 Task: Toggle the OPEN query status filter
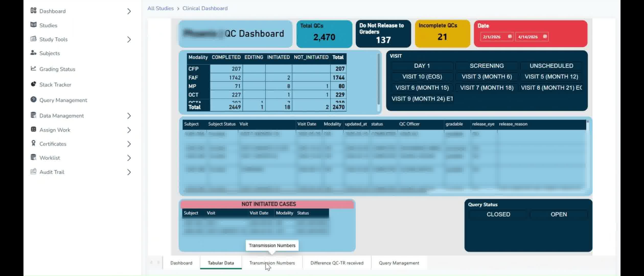click(558, 214)
